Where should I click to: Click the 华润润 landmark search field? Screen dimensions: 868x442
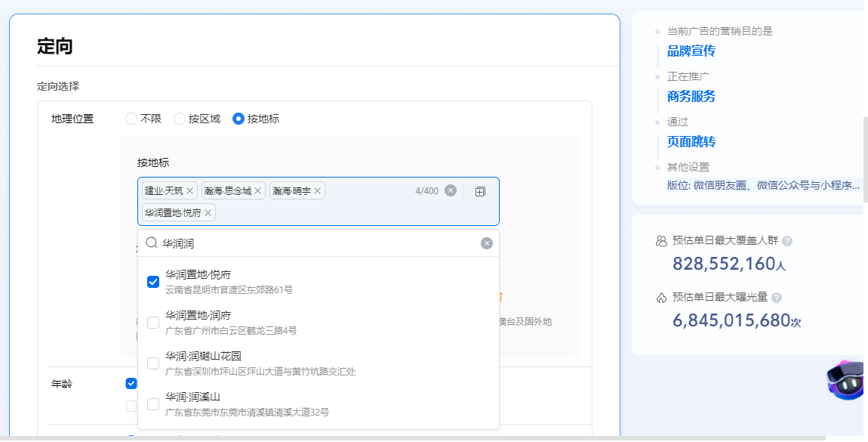[x=317, y=243]
